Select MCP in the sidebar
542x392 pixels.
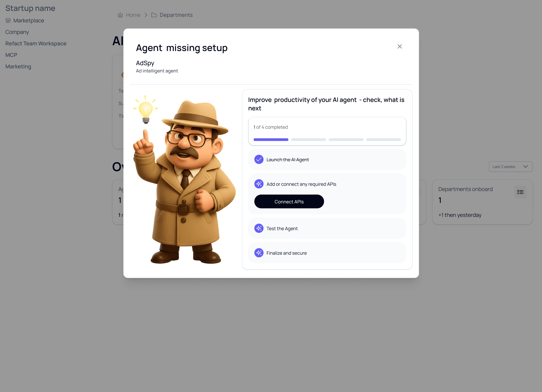point(11,55)
